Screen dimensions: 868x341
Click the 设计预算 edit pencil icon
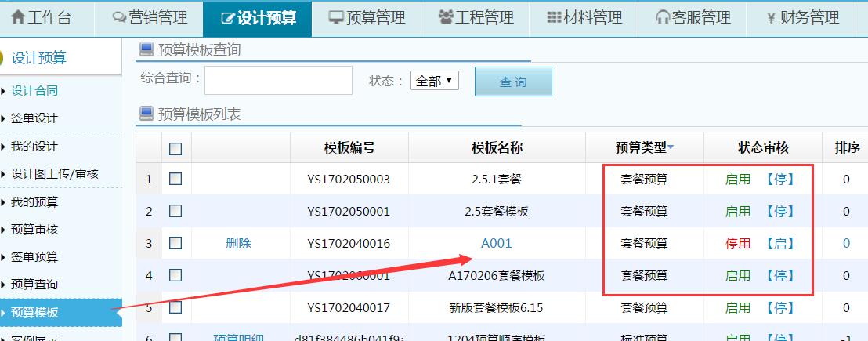228,17
